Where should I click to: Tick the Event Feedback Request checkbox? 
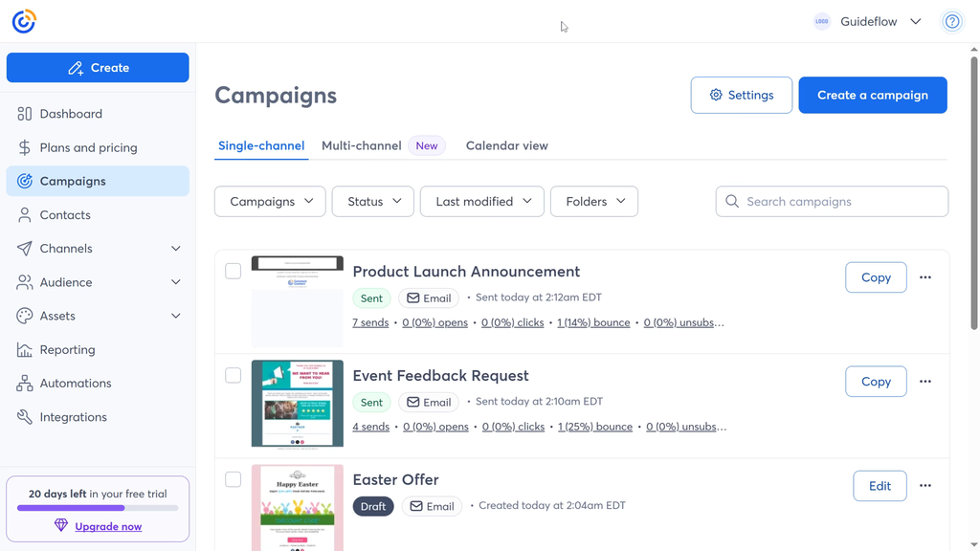[233, 376]
